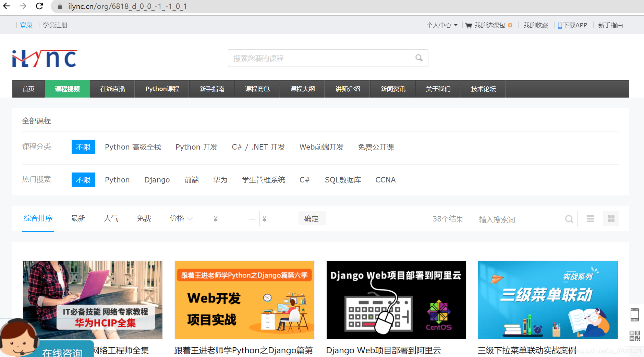Filter category by Web前端开发
The height and width of the screenshot is (357, 644).
[321, 147]
